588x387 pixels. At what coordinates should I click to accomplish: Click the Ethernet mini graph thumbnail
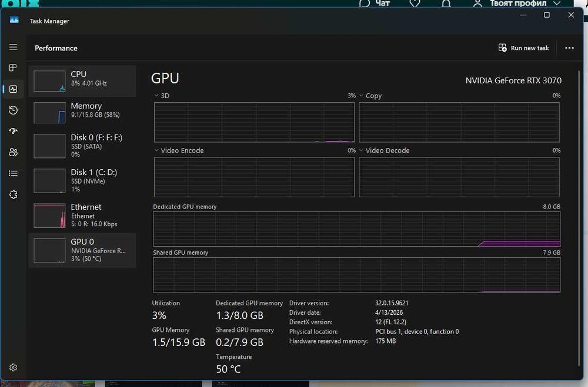(x=49, y=216)
